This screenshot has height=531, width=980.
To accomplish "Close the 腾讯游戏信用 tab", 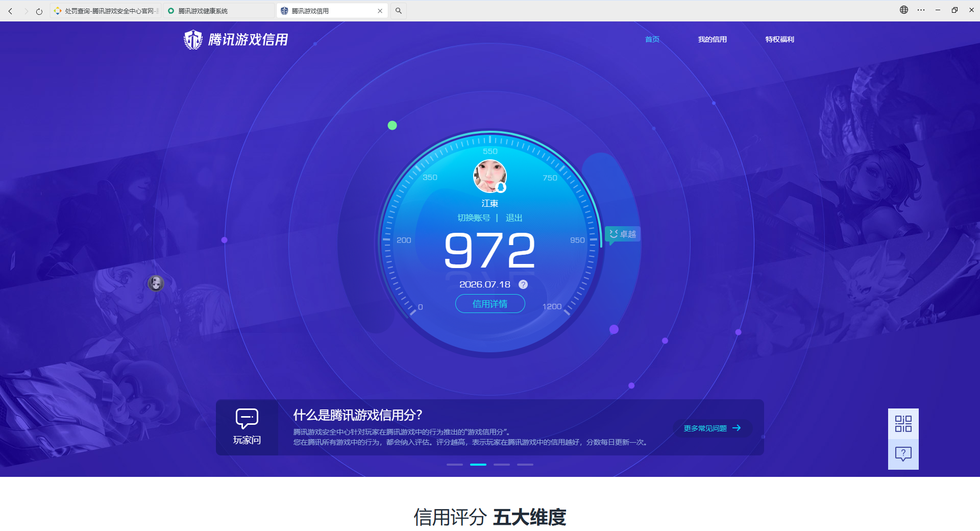I will tap(380, 11).
